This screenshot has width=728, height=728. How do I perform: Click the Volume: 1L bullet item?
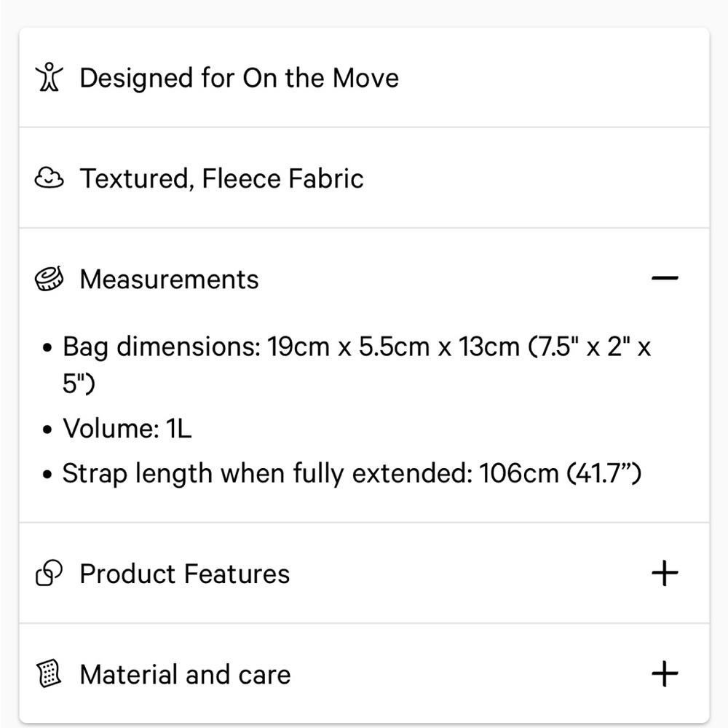tap(127, 427)
